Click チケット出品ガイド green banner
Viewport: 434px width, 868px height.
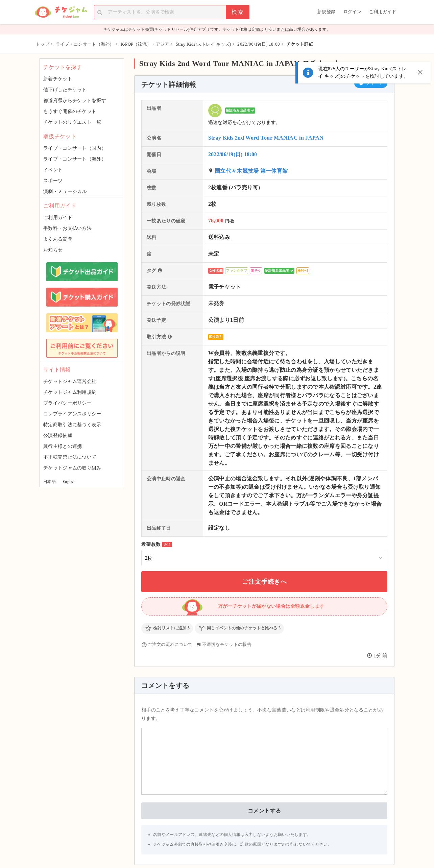pos(82,272)
